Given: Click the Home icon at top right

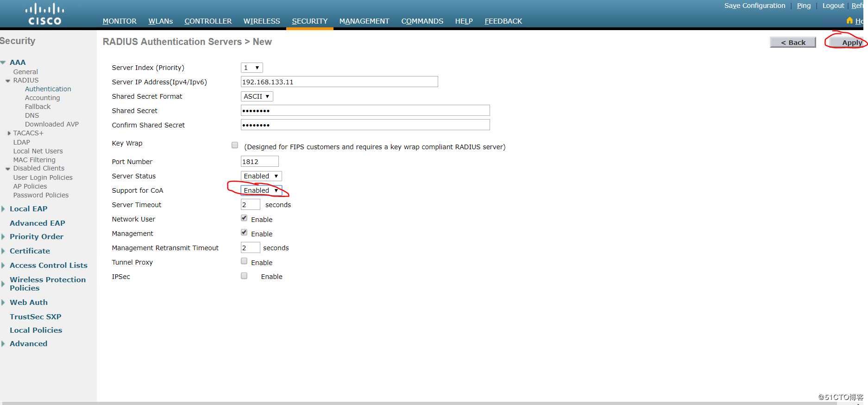Looking at the screenshot, I should click(x=849, y=20).
